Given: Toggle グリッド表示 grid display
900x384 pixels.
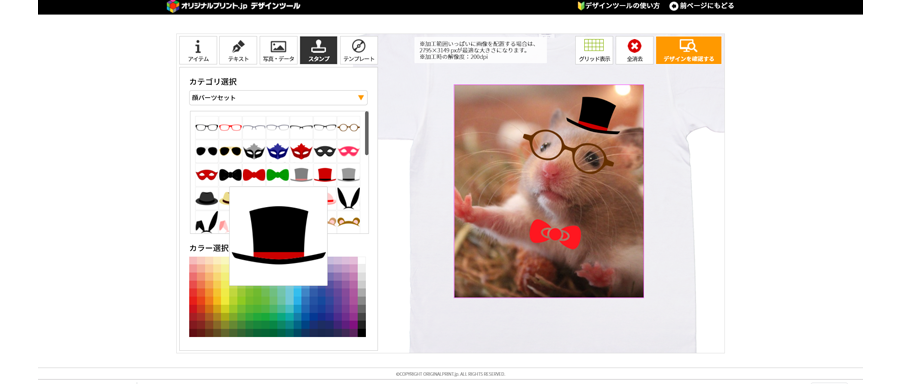Looking at the screenshot, I should (594, 51).
